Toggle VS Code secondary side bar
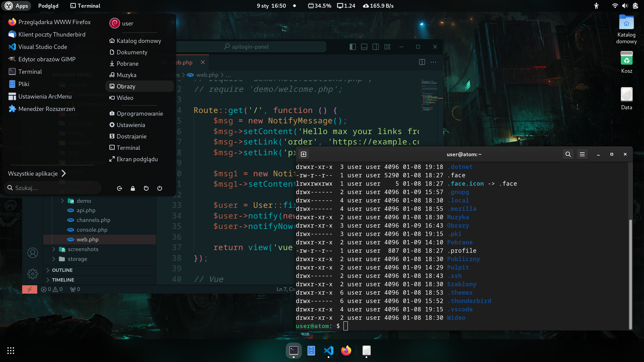 click(376, 47)
